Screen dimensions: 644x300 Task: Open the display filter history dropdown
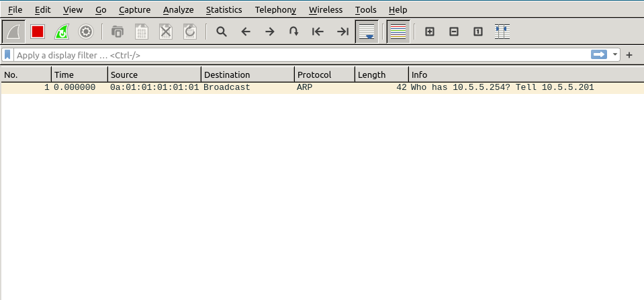click(x=615, y=54)
